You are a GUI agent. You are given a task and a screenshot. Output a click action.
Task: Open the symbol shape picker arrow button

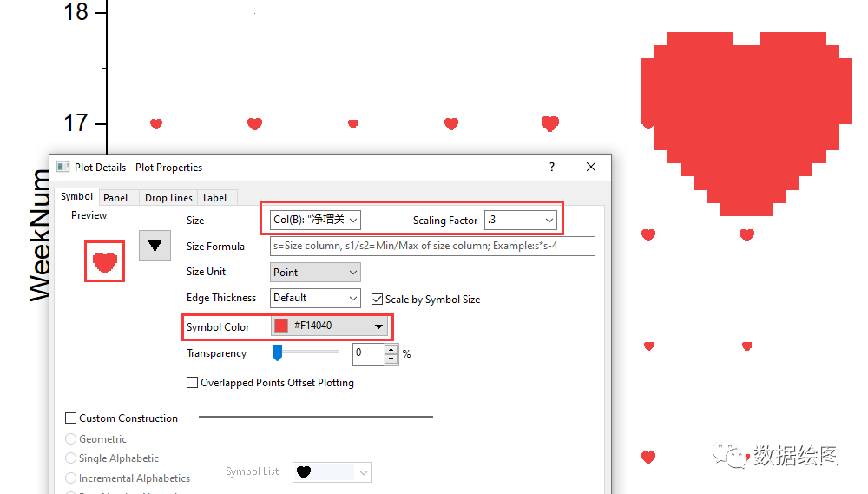[x=155, y=246]
